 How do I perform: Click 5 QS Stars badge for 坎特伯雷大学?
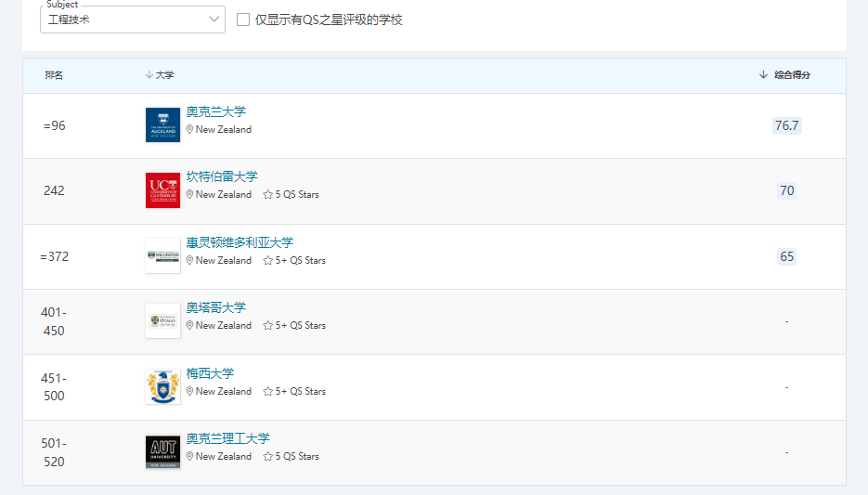[291, 194]
